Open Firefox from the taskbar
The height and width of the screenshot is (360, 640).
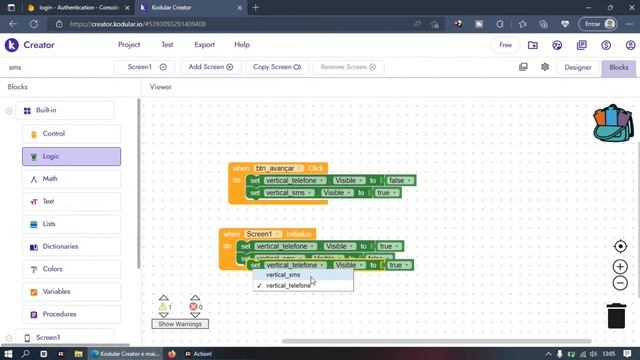pos(172,354)
